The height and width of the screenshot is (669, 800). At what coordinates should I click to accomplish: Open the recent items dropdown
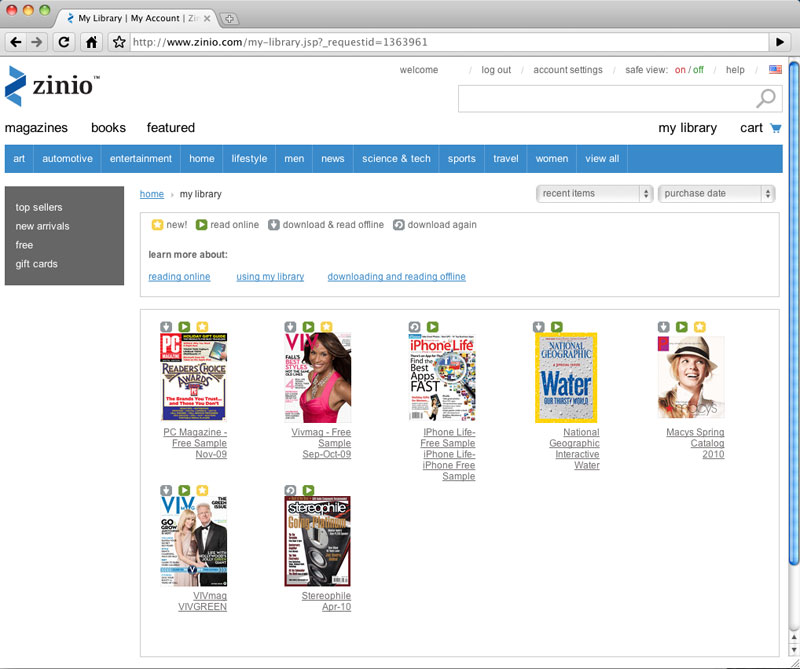point(594,193)
